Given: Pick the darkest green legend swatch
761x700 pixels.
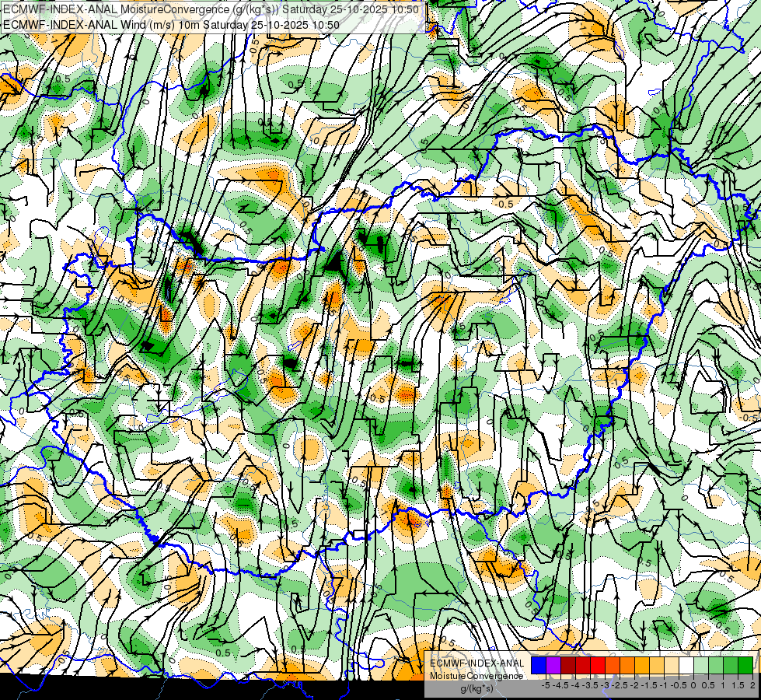Looking at the screenshot, I should point(745,666).
